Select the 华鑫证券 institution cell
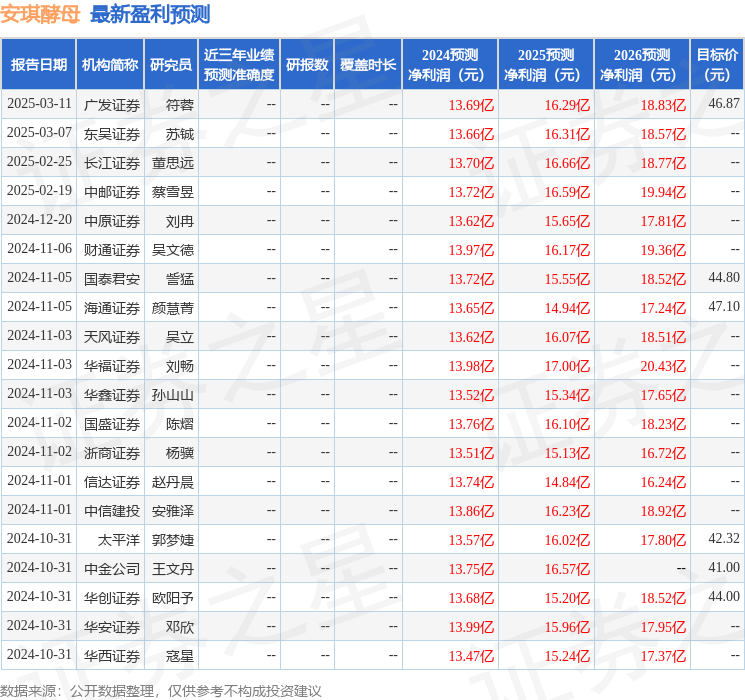Screen dimensions: 745x700 [x=112, y=395]
